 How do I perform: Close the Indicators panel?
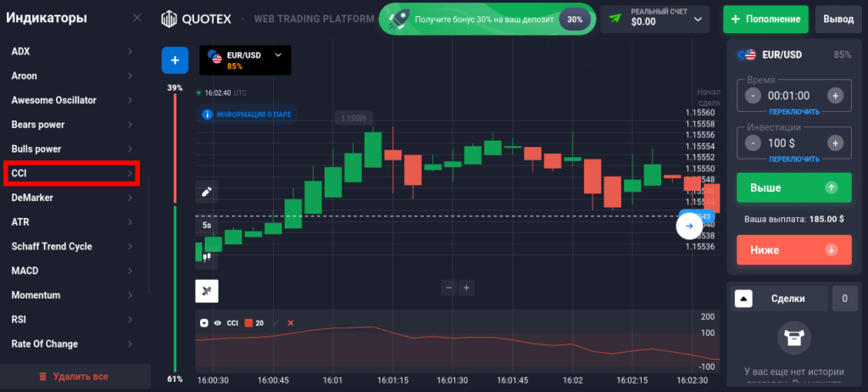[137, 19]
